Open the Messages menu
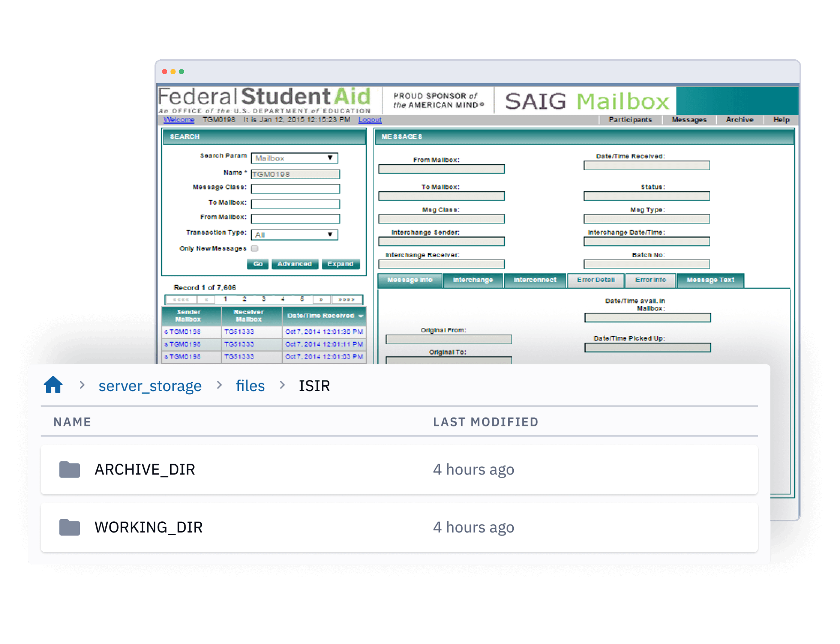This screenshot has height=644, width=840. pyautogui.click(x=689, y=120)
